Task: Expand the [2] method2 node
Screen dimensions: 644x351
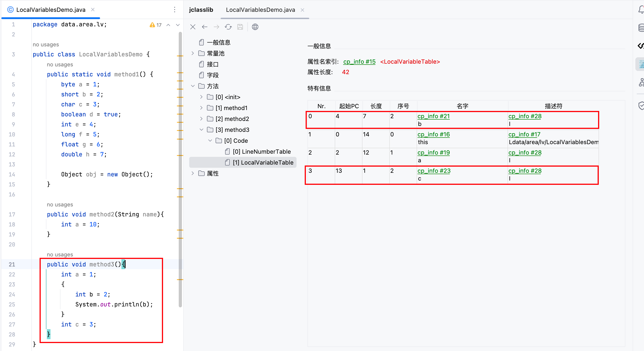Action: click(201, 119)
